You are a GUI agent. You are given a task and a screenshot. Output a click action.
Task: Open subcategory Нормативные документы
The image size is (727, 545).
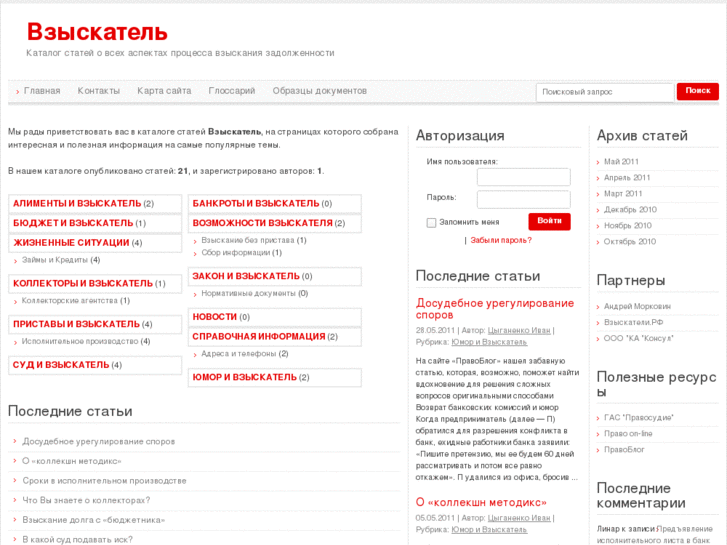(248, 294)
